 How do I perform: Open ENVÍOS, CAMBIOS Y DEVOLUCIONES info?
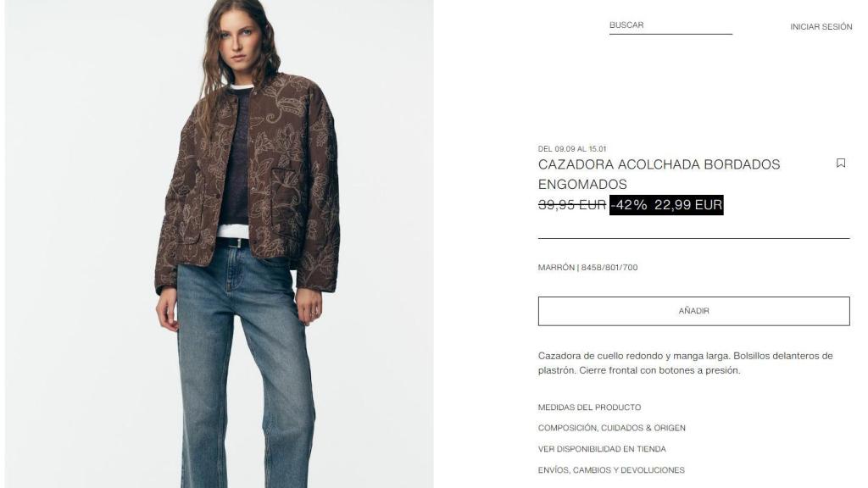(611, 470)
